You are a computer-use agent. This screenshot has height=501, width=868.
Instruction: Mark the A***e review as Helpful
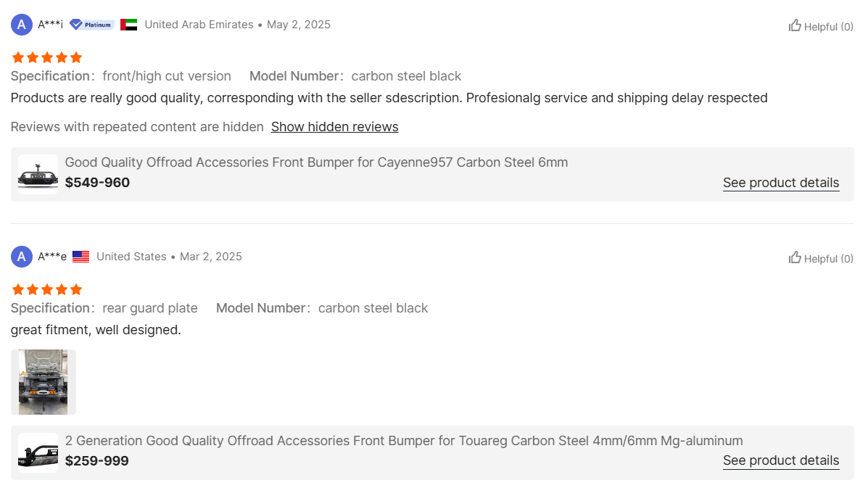point(821,258)
